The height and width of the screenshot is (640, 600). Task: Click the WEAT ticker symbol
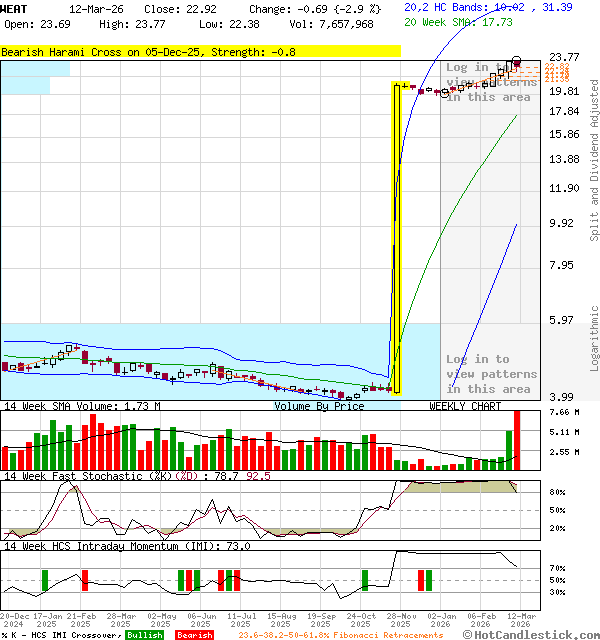click(14, 8)
